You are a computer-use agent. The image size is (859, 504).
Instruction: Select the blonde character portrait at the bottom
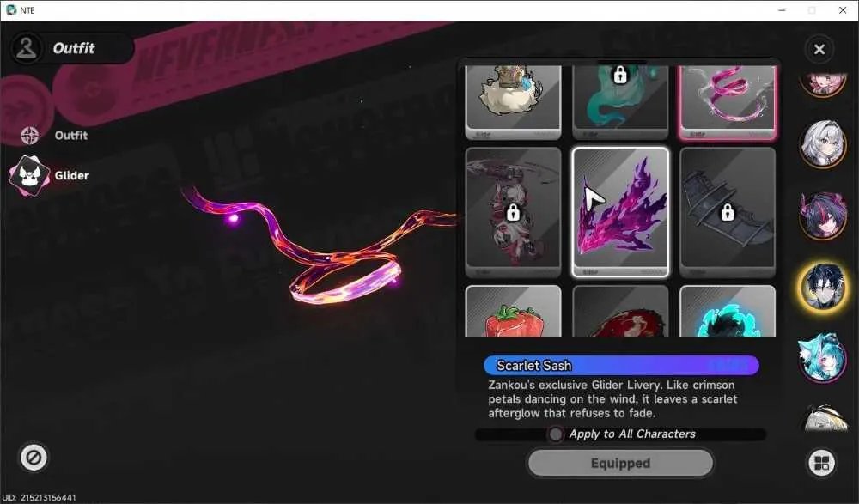click(824, 418)
